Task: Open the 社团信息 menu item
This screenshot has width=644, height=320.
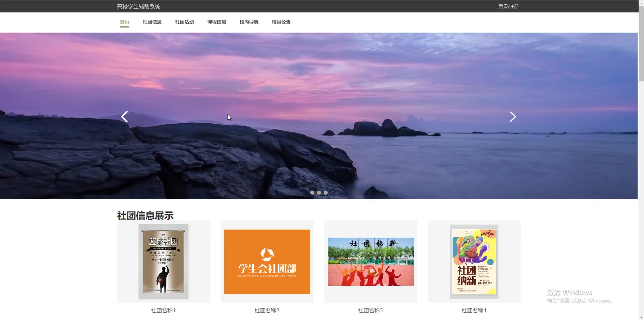Action: [x=152, y=22]
